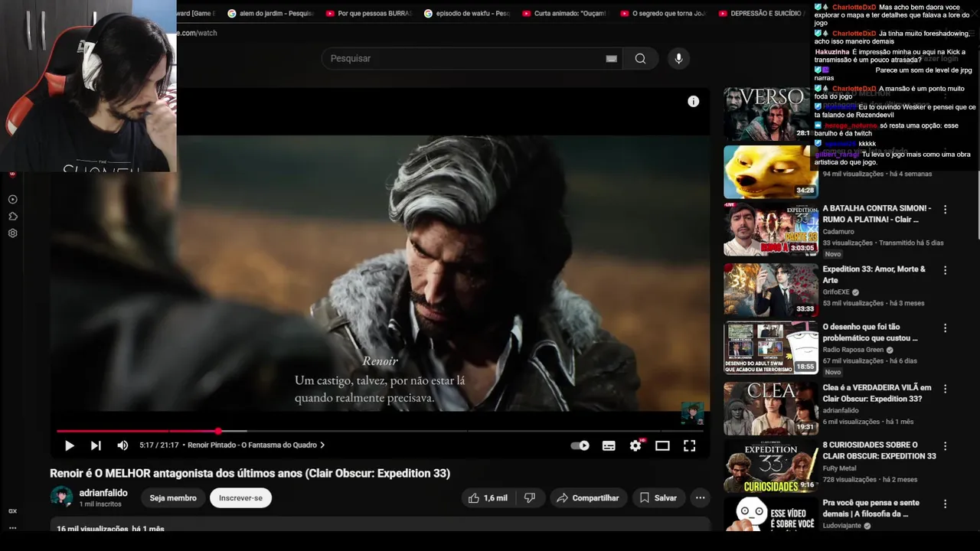
Task: Enter fullscreen mode in the player
Action: coord(689,445)
